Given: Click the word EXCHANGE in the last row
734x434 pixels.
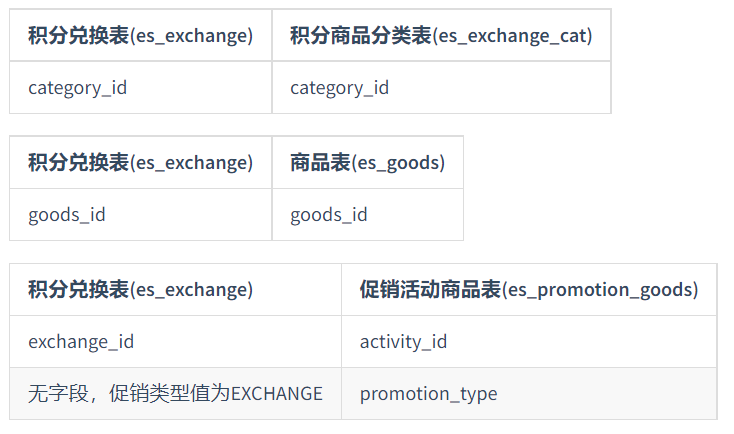Looking at the screenshot, I should click(x=277, y=394).
